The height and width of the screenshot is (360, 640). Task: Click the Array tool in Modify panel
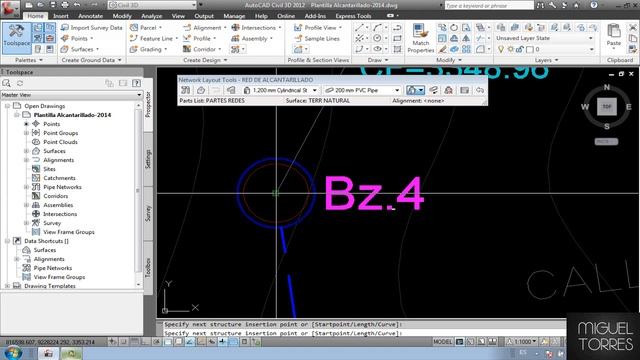click(x=467, y=49)
